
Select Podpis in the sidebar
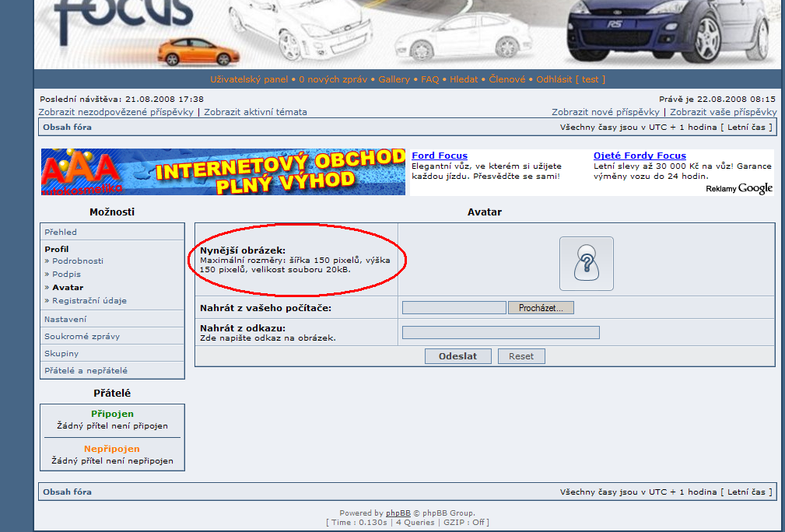tap(66, 275)
